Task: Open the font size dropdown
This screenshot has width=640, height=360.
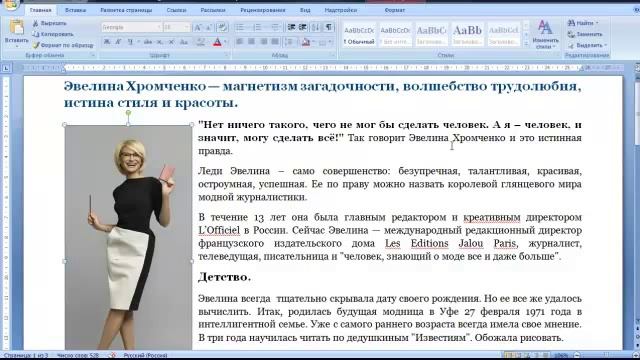Action: click(187, 27)
